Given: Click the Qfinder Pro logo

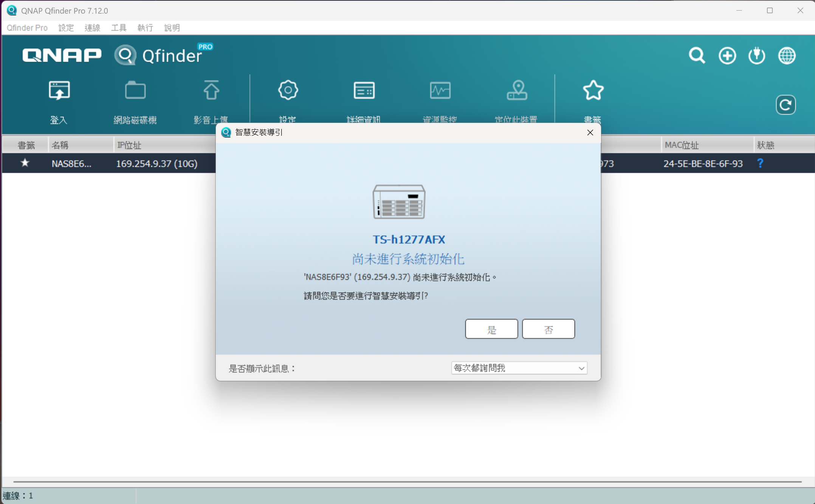Looking at the screenshot, I should 164,55.
